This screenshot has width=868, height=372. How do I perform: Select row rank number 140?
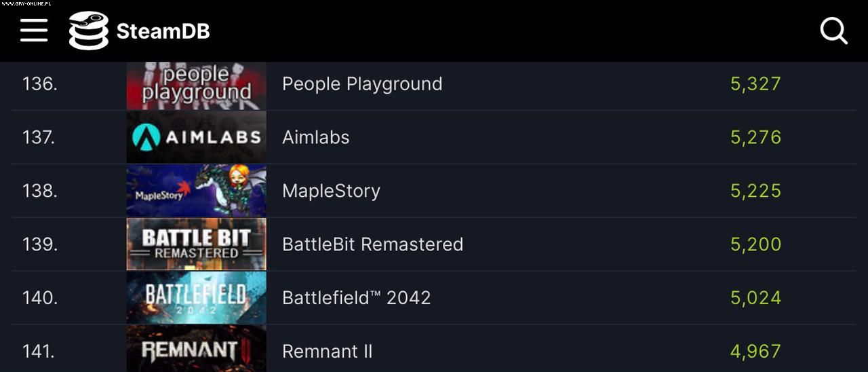[40, 297]
